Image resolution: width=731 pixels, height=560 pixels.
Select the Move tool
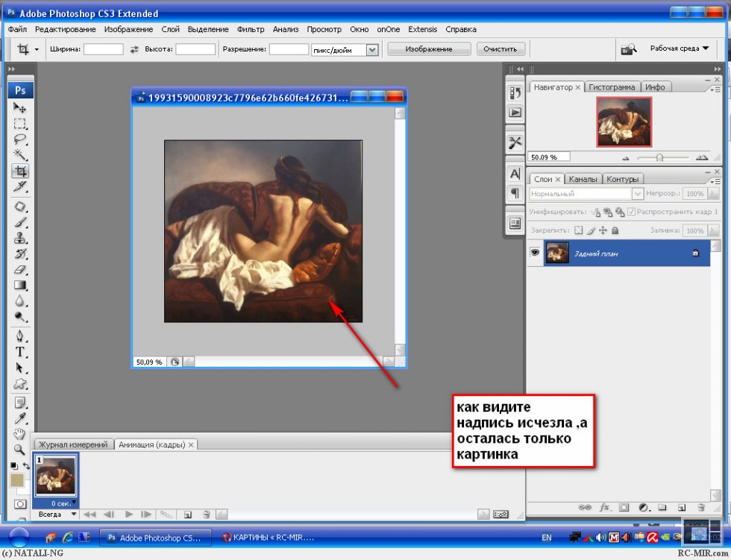pos(19,108)
